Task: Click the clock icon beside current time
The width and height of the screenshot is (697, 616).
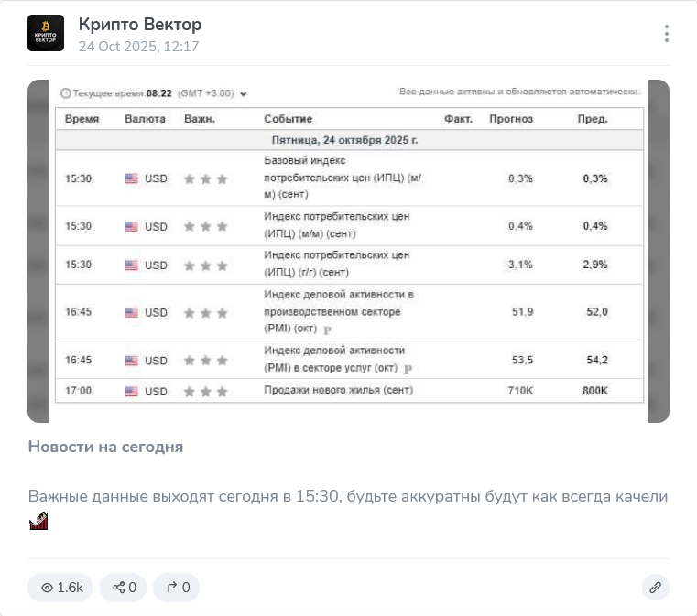Action: (x=66, y=93)
